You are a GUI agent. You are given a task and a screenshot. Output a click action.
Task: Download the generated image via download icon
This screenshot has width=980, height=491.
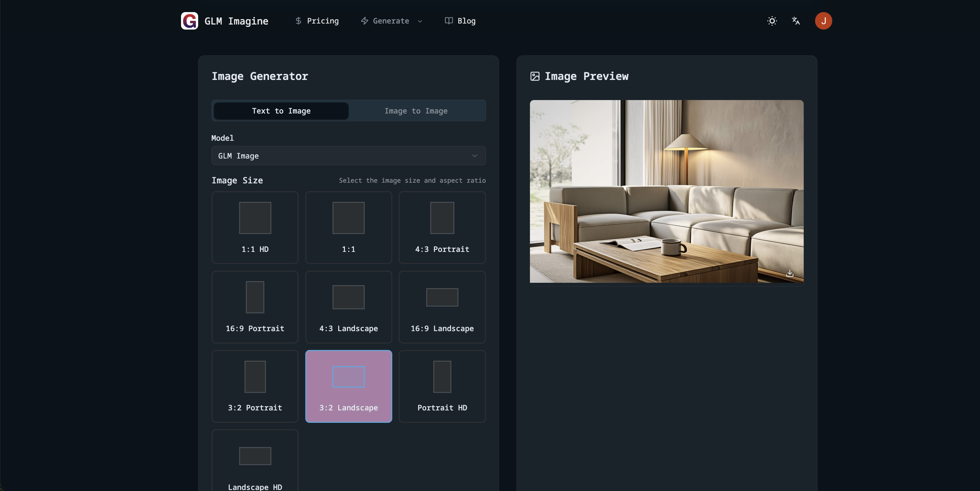pyautogui.click(x=790, y=273)
